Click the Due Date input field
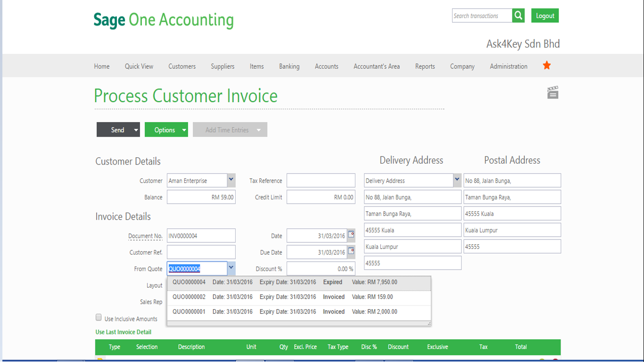644x362 pixels. click(x=316, y=252)
